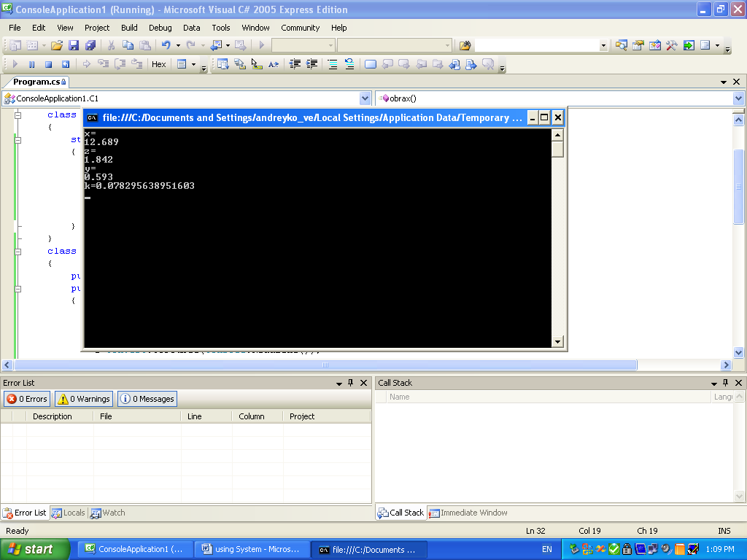The image size is (747, 560).
Task: Click the Comment selected lines icon
Action: (333, 64)
